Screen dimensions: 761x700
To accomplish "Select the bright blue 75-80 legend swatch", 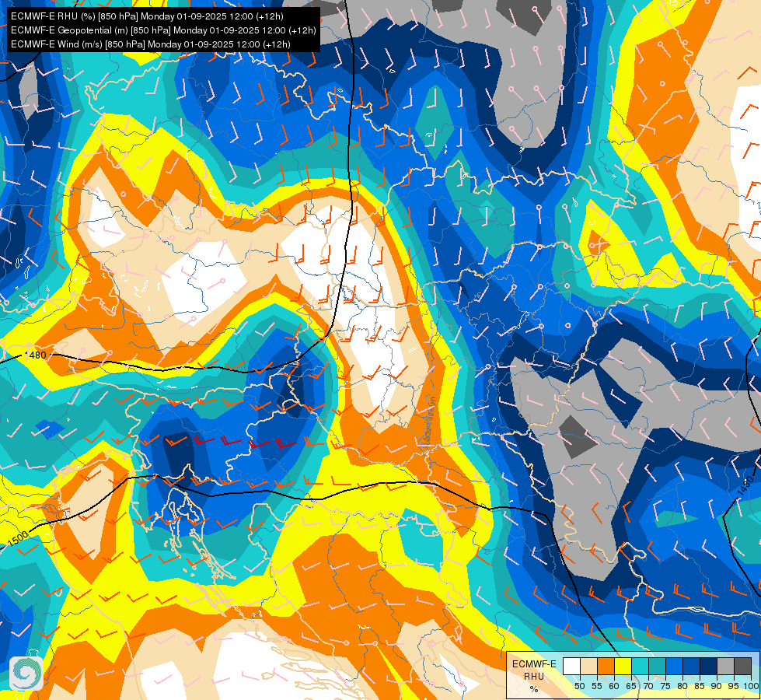I will (675, 666).
